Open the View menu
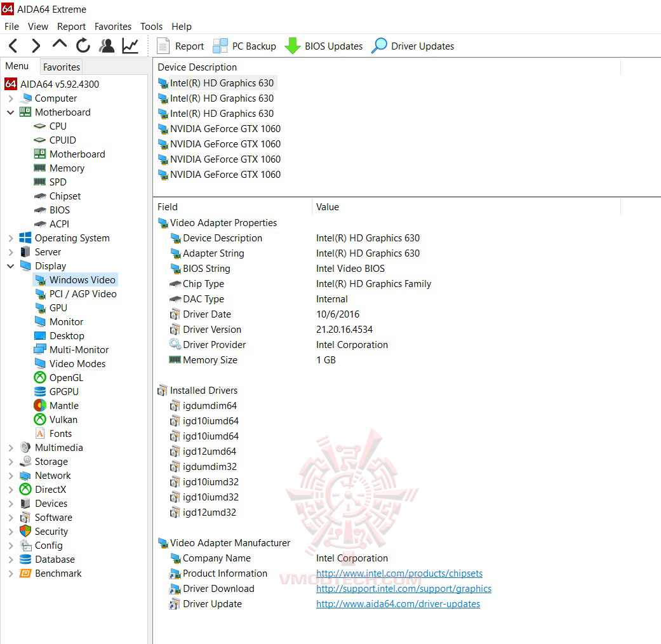This screenshot has height=644, width=661. pos(38,27)
